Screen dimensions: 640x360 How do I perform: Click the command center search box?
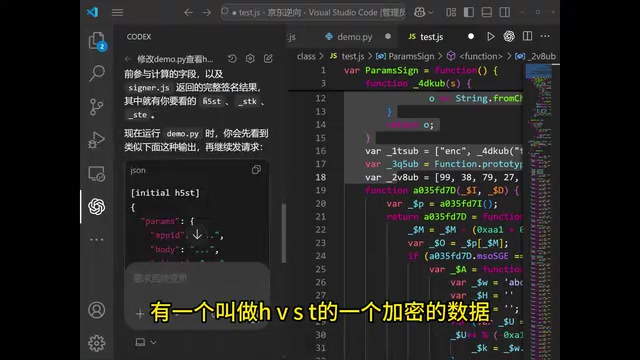(313, 13)
